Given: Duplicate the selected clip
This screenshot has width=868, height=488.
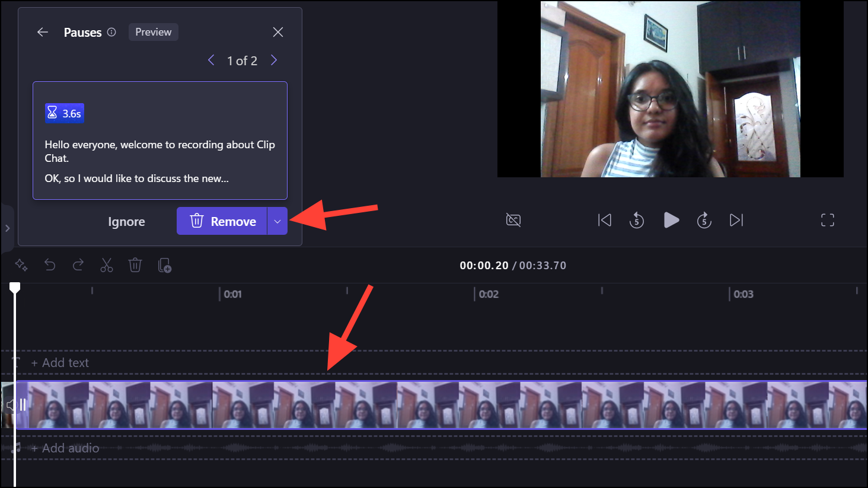Looking at the screenshot, I should 165,265.
